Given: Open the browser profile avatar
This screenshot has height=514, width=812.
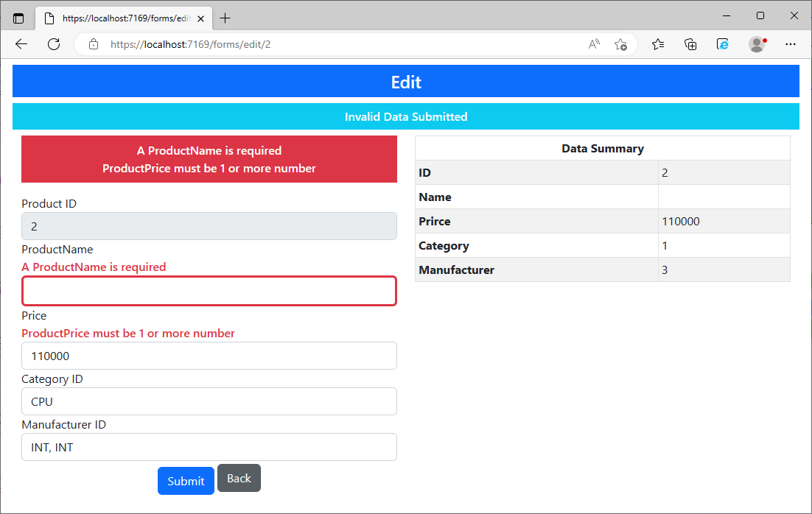Looking at the screenshot, I should tap(757, 44).
